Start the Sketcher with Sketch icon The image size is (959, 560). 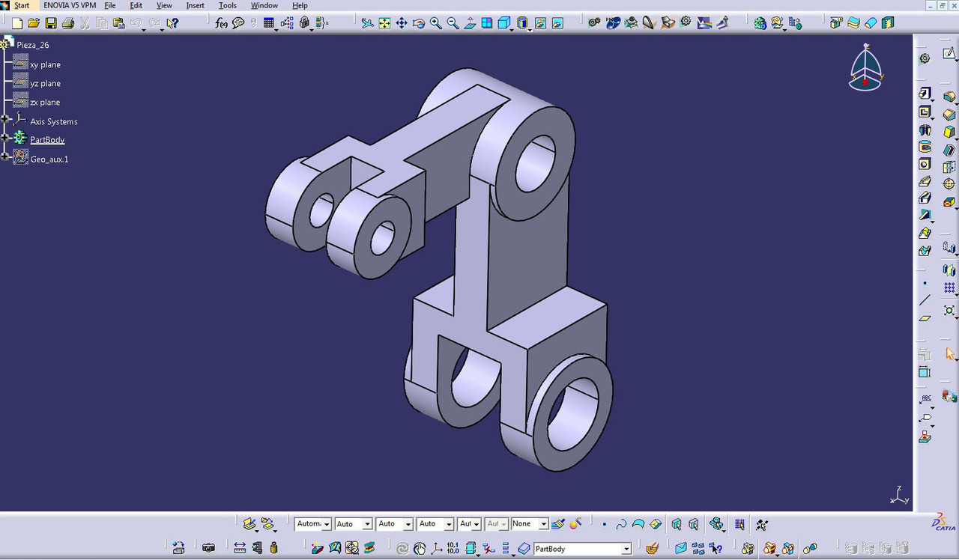click(x=949, y=55)
